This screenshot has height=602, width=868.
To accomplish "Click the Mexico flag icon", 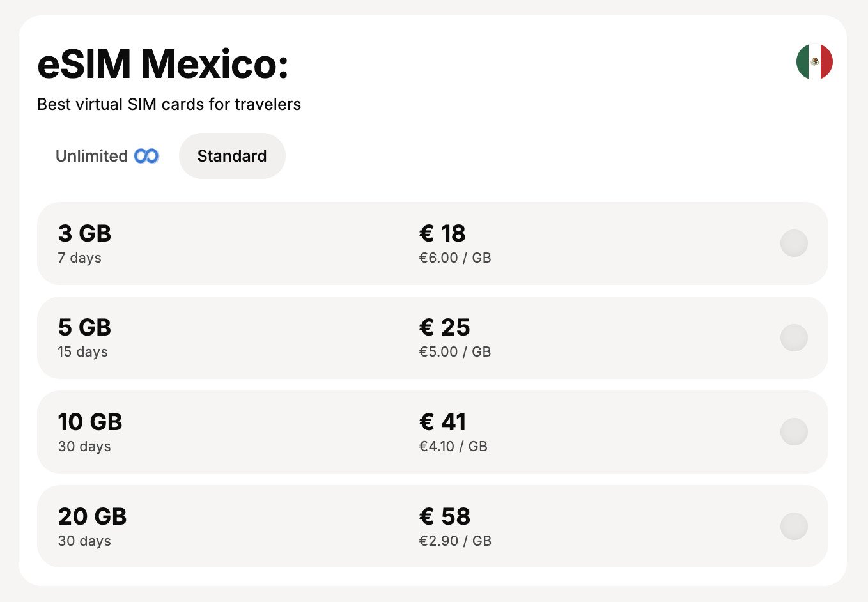I will [814, 62].
